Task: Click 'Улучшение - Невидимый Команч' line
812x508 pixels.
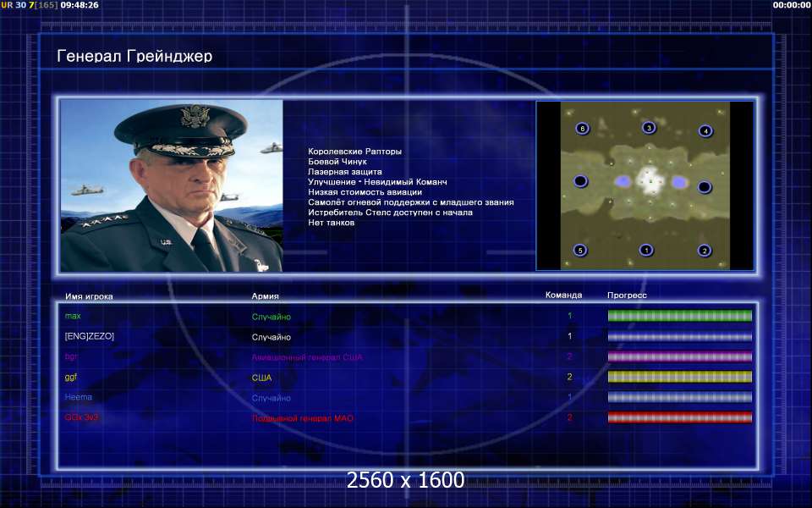Action: coord(377,182)
